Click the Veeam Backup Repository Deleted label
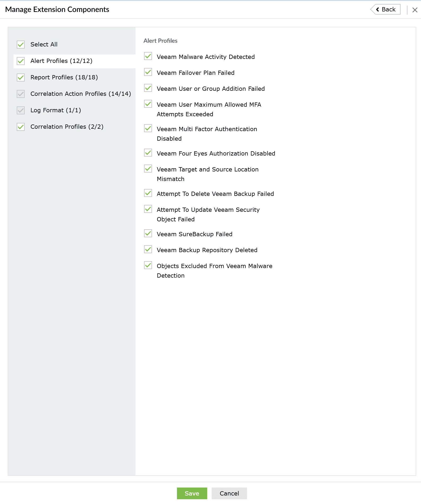Image resolution: width=421 pixels, height=504 pixels. tap(207, 250)
